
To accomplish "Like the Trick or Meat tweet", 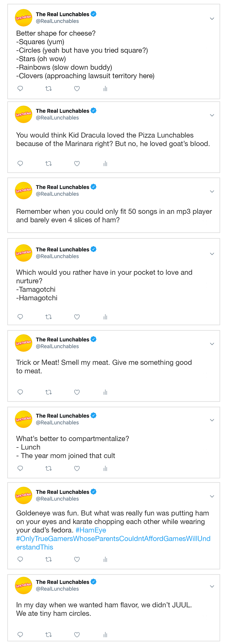I will [x=77, y=392].
